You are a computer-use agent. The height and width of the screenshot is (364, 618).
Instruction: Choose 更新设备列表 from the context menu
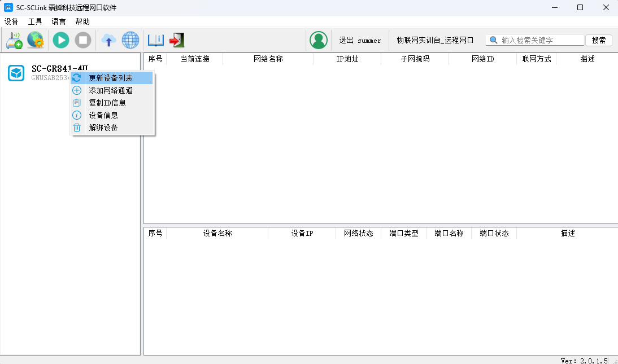(111, 78)
